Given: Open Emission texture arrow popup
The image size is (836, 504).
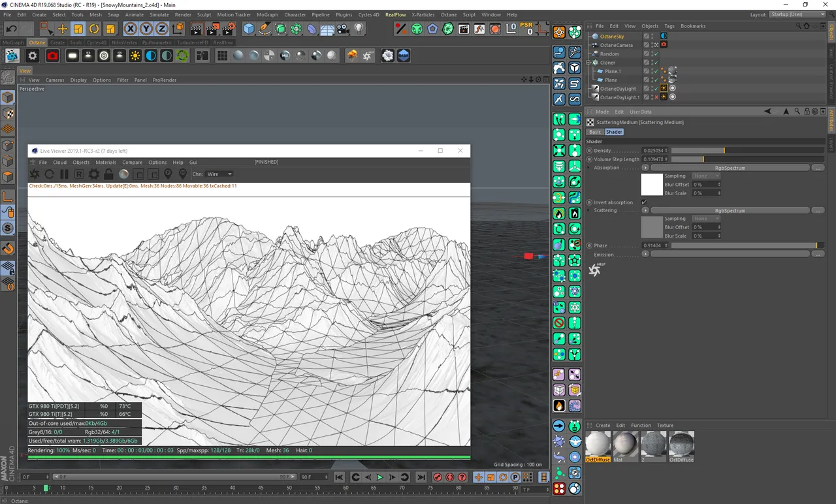Looking at the screenshot, I should pos(645,254).
